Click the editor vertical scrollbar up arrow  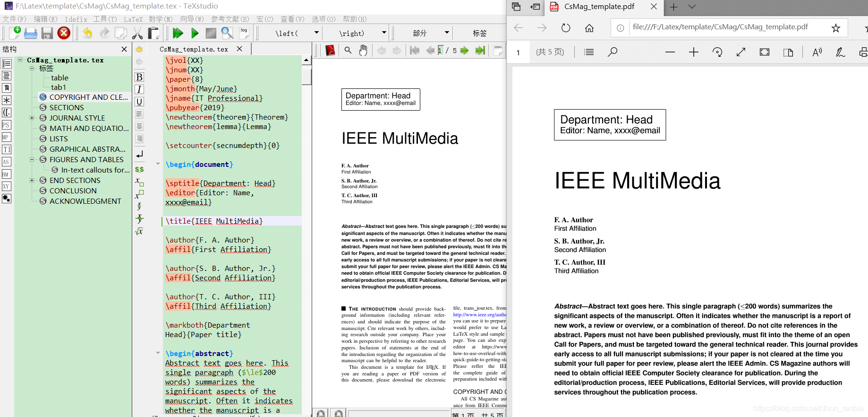pyautogui.click(x=306, y=60)
